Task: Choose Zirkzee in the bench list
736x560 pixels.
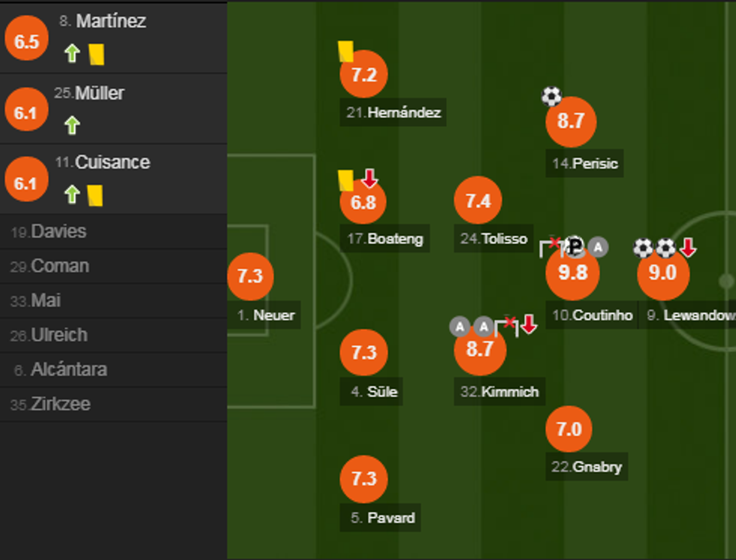Action: pos(60,405)
